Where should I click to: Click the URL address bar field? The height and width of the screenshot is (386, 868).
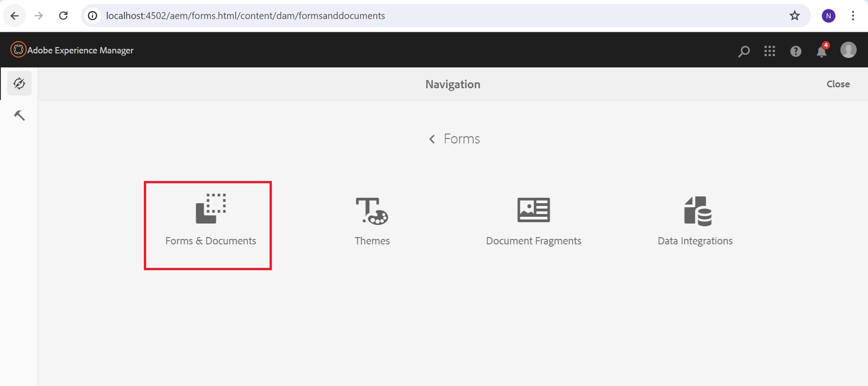(x=446, y=16)
